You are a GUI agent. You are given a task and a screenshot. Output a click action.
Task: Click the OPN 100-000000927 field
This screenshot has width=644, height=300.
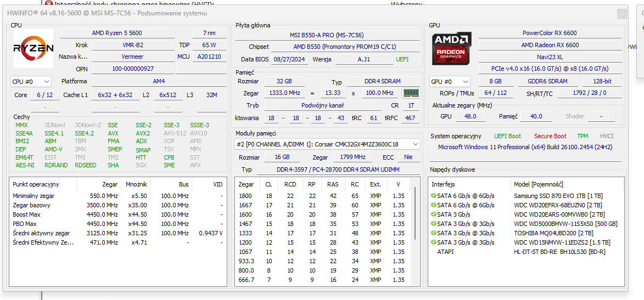[x=133, y=69]
